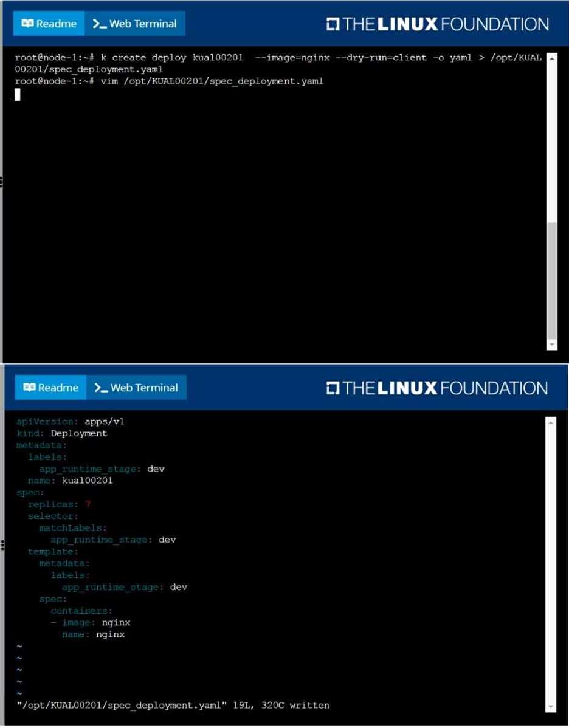Click the top panel's left edge drag handle dots

pyautogui.click(x=2, y=182)
